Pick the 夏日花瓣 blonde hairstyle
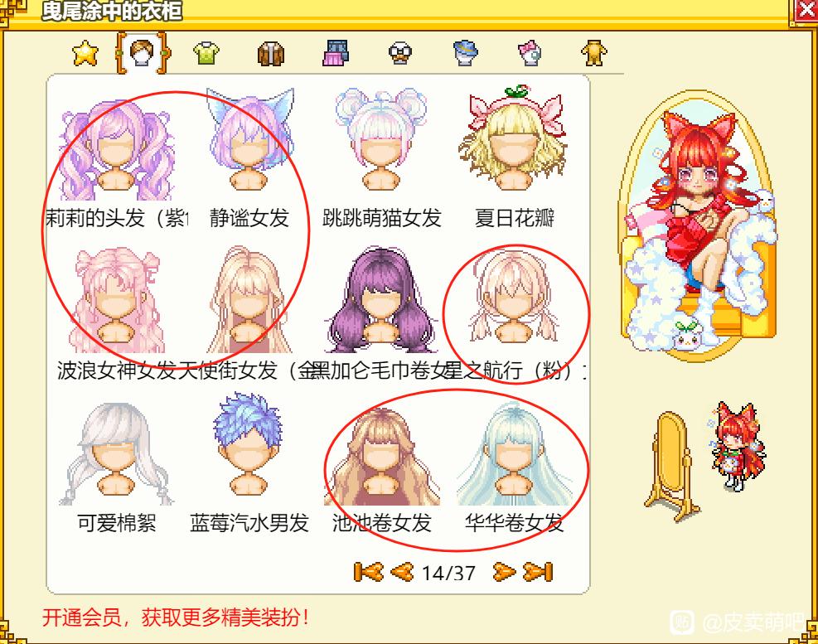Screen dimensions: 818x644 click(513, 157)
